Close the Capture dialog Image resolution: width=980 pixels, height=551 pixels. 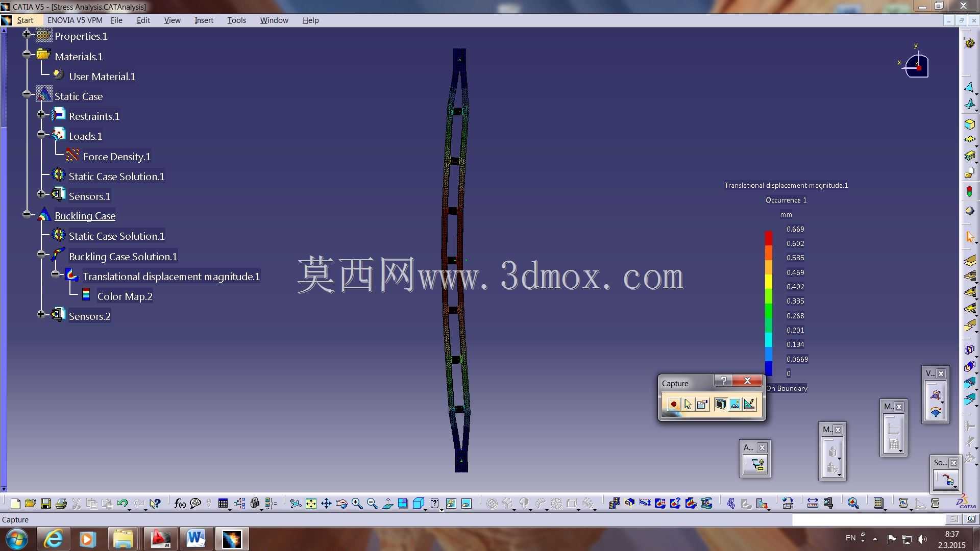tap(747, 381)
